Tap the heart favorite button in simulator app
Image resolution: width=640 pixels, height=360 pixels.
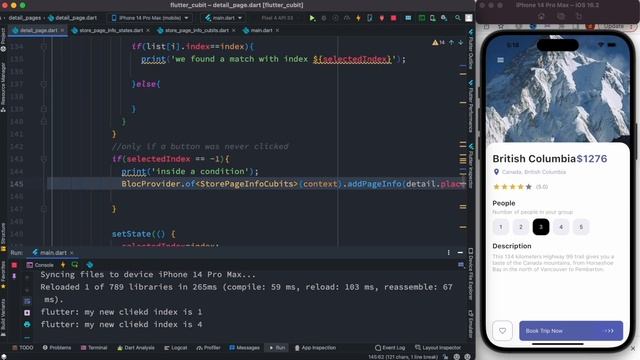pyautogui.click(x=502, y=331)
